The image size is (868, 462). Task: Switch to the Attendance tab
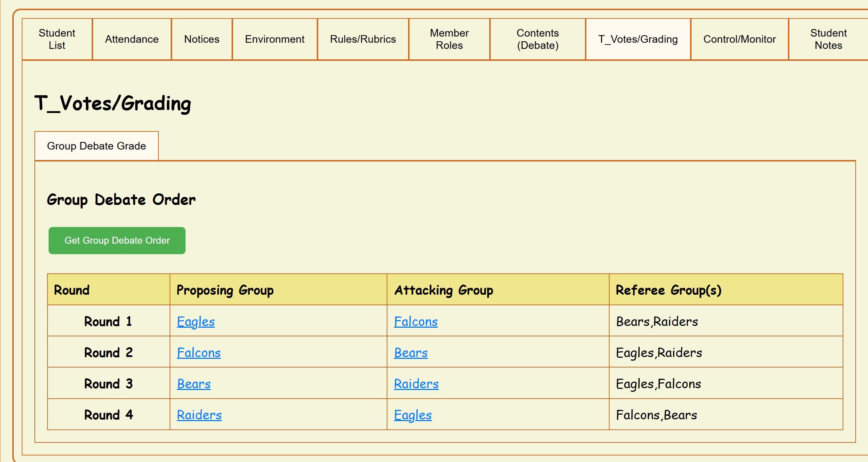pyautogui.click(x=132, y=39)
